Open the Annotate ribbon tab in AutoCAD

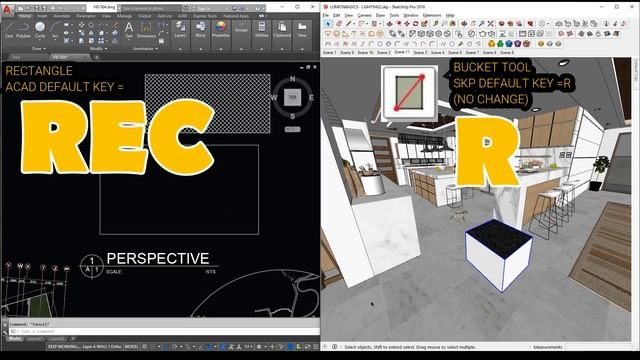[x=62, y=16]
